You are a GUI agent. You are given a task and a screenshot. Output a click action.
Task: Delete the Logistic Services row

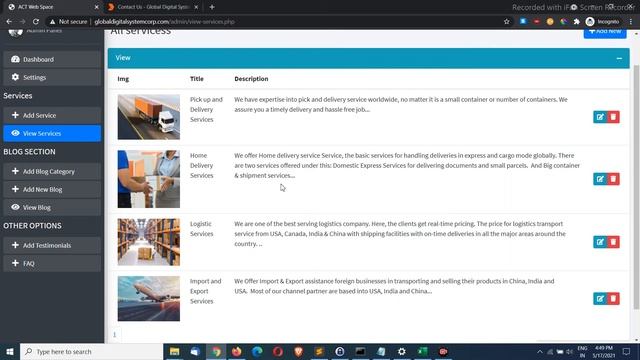point(613,242)
